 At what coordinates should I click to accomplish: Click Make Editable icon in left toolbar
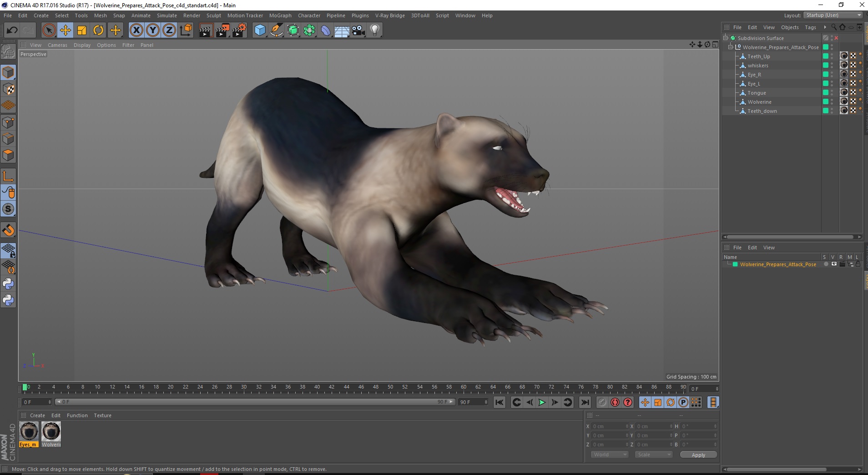point(8,52)
